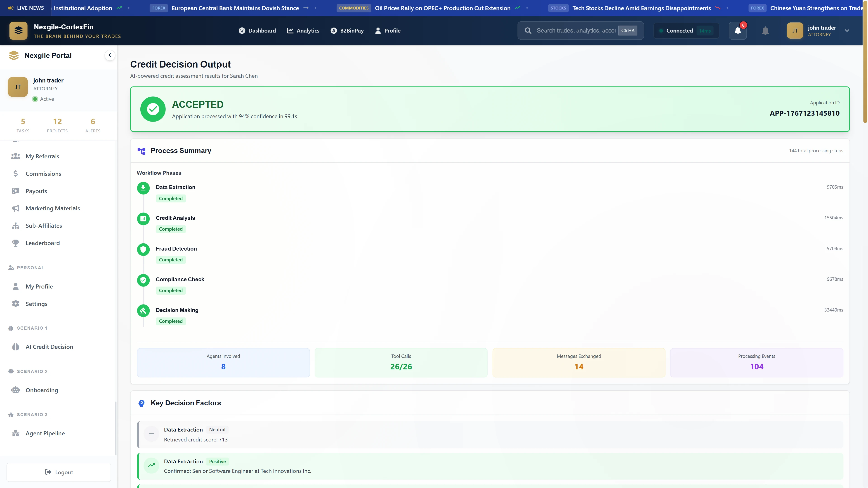Viewport: 868px width, 488px height.
Task: Go to the Dashboard page
Action: (257, 31)
